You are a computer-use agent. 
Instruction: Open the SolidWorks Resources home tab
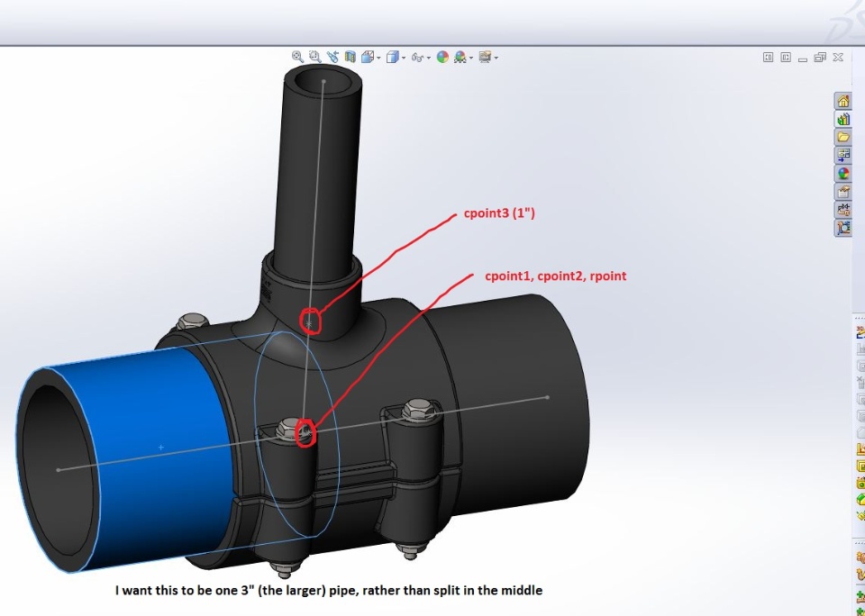[x=843, y=101]
